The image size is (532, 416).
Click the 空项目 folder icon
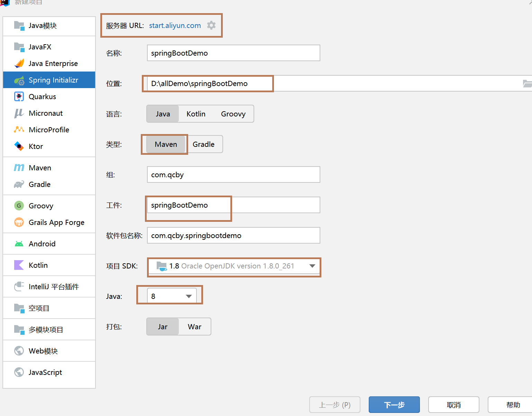(19, 308)
